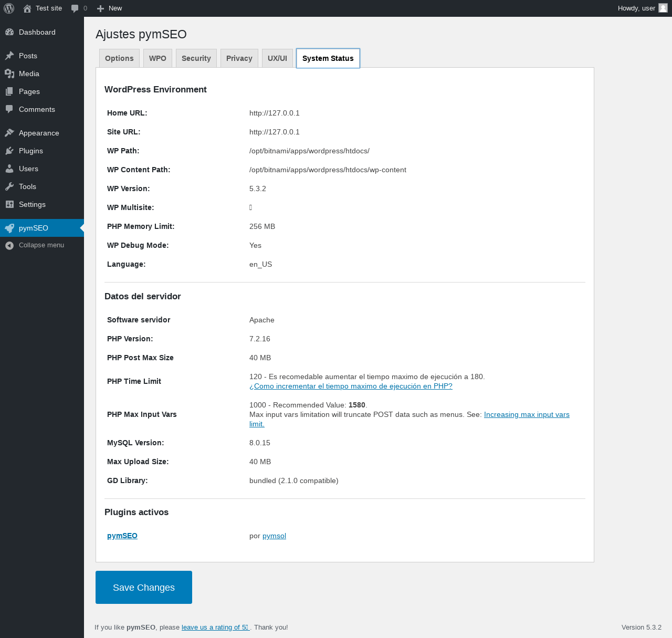672x638 pixels.
Task: Switch to the Options tab
Action: 119,58
